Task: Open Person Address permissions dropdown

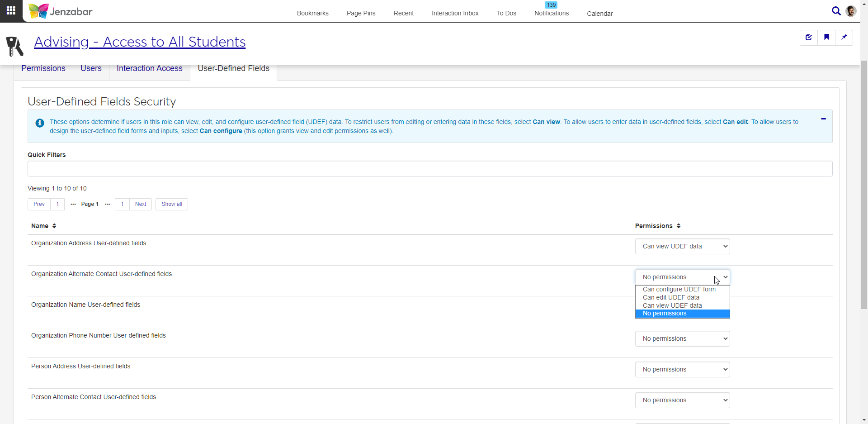Action: tap(682, 370)
